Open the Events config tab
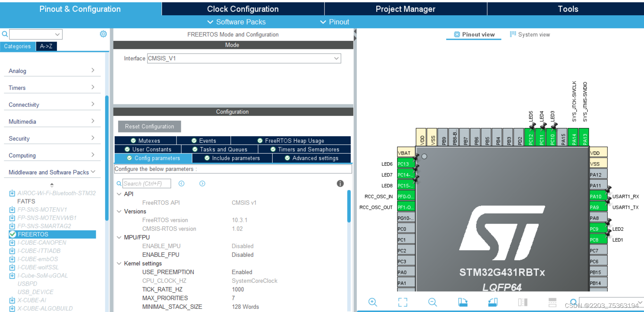The width and height of the screenshot is (644, 312). (x=204, y=140)
